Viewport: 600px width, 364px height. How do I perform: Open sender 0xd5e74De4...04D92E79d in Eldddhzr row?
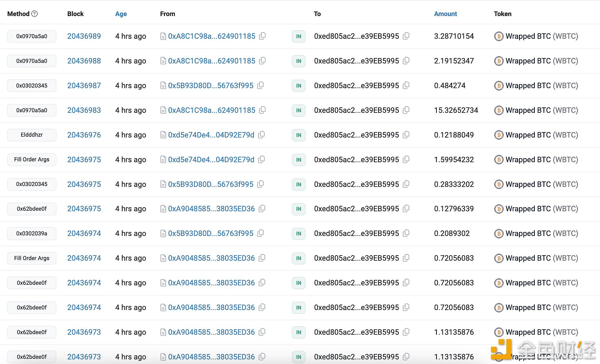pyautogui.click(x=211, y=135)
